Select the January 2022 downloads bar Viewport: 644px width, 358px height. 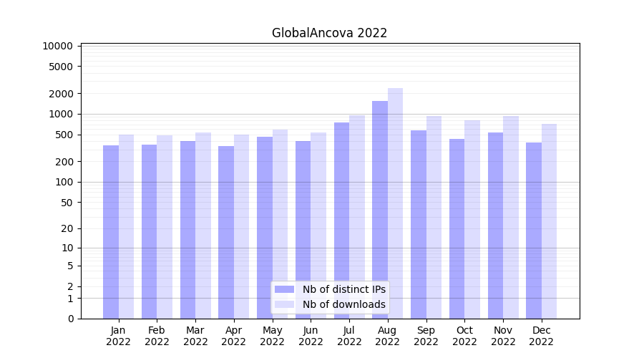126,226
